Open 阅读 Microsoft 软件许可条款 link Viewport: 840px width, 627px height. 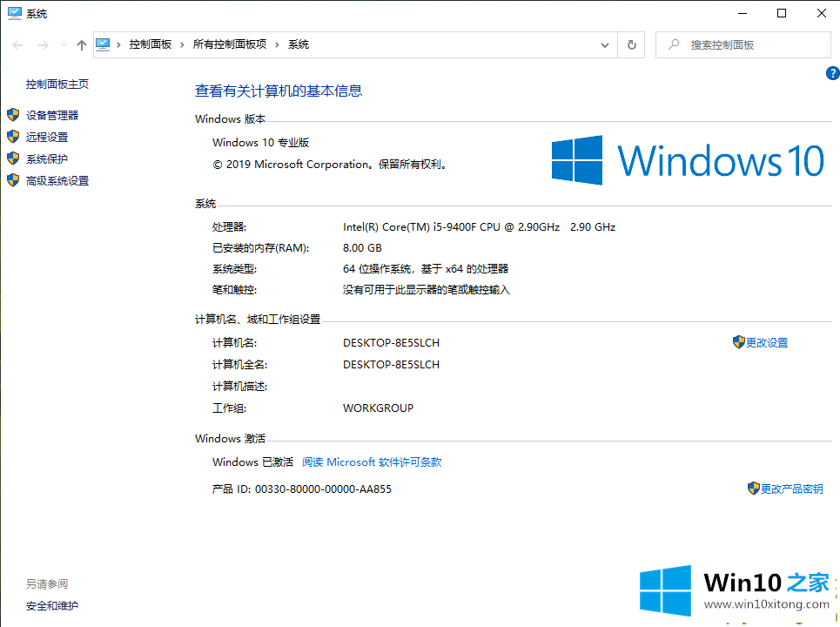click(372, 462)
